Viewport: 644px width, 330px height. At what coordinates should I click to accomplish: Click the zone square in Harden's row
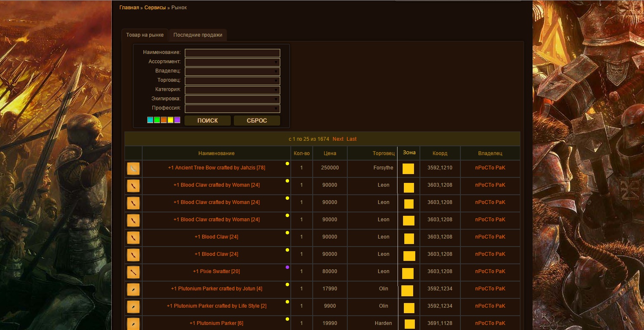[x=410, y=324]
